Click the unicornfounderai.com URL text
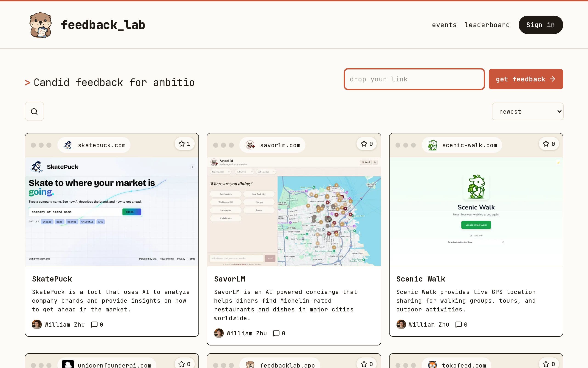 (x=114, y=365)
